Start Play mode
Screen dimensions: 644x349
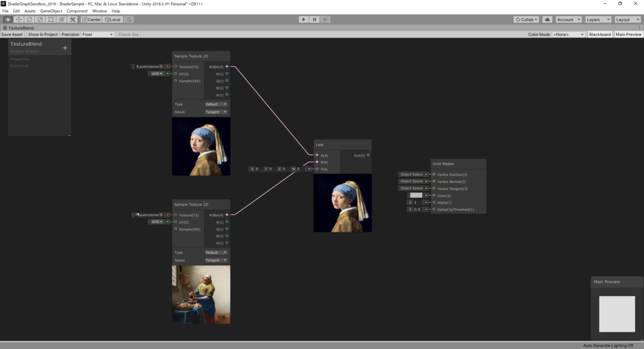pos(303,19)
